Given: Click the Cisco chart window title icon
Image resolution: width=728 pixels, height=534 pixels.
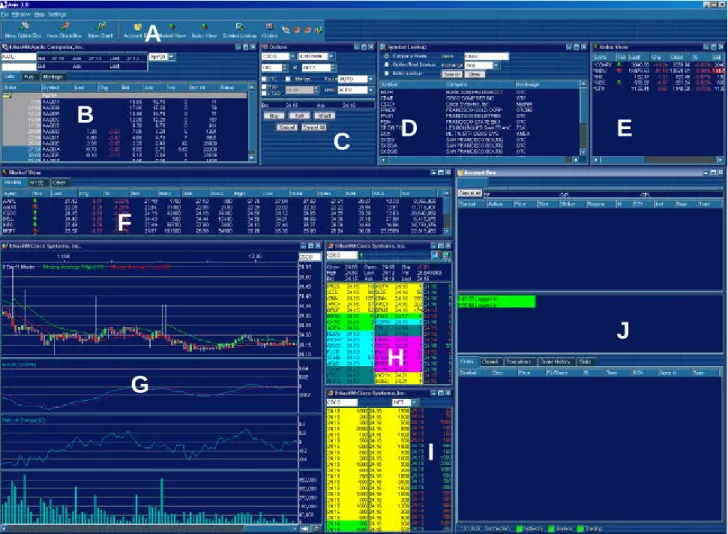Looking at the screenshot, I should tap(5, 246).
